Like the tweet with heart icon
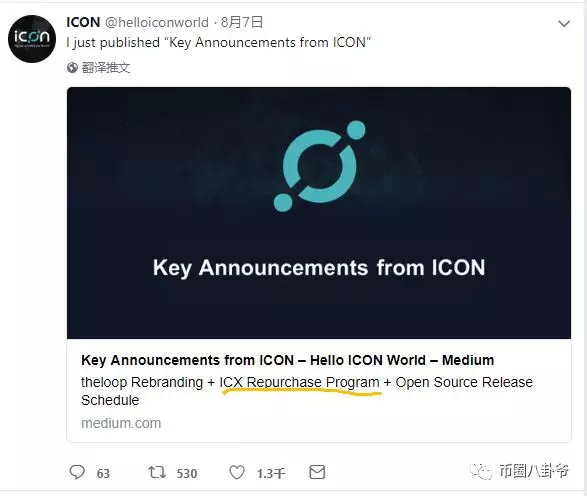 [237, 472]
